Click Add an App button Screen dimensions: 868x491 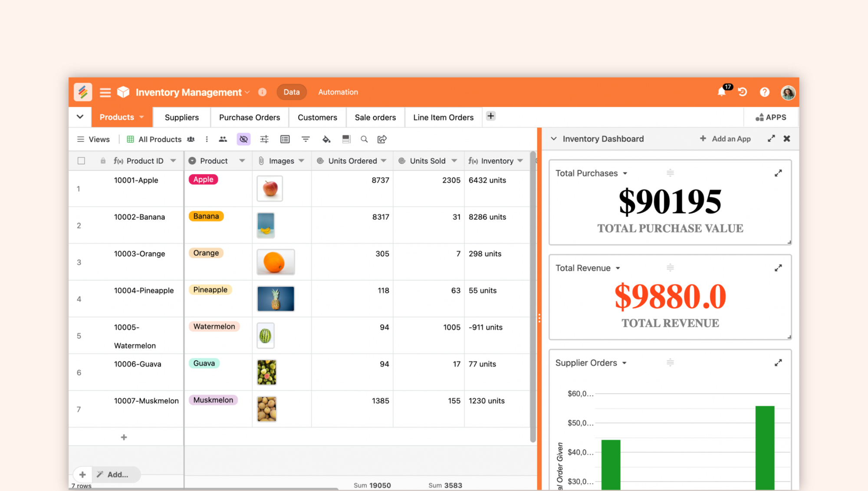(x=725, y=139)
